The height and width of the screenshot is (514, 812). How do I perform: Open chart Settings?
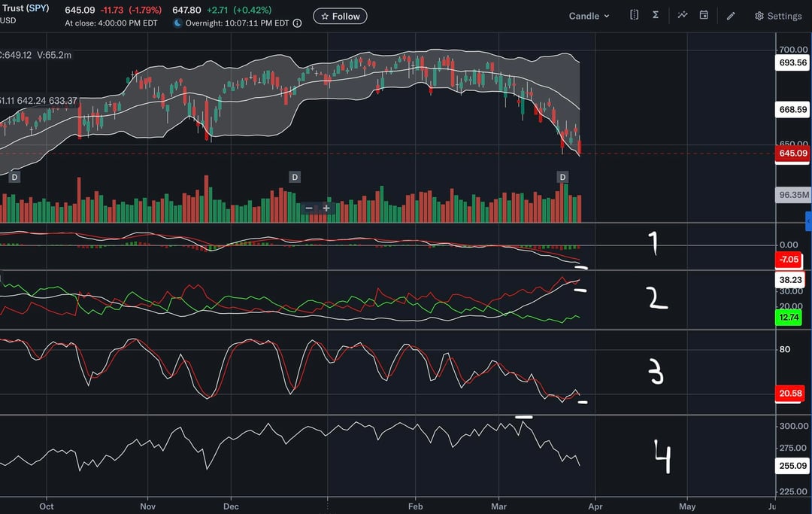pos(778,16)
